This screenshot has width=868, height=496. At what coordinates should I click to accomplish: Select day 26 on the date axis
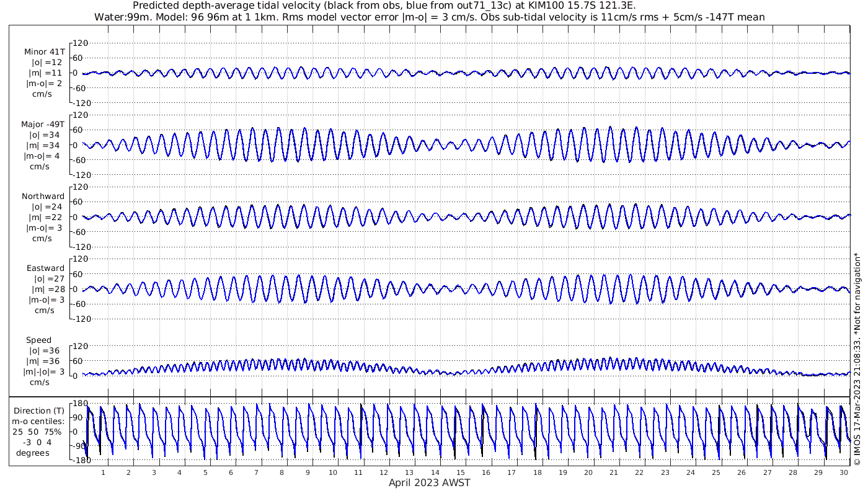pos(742,472)
